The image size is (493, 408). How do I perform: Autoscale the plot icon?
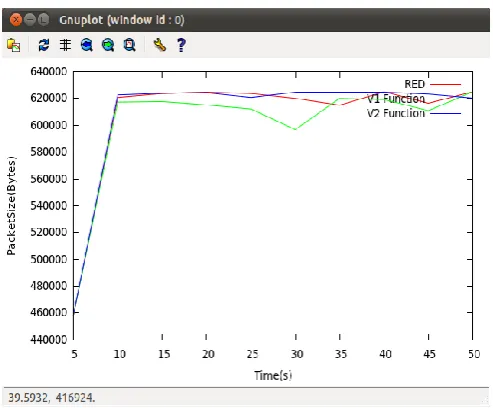point(129,45)
